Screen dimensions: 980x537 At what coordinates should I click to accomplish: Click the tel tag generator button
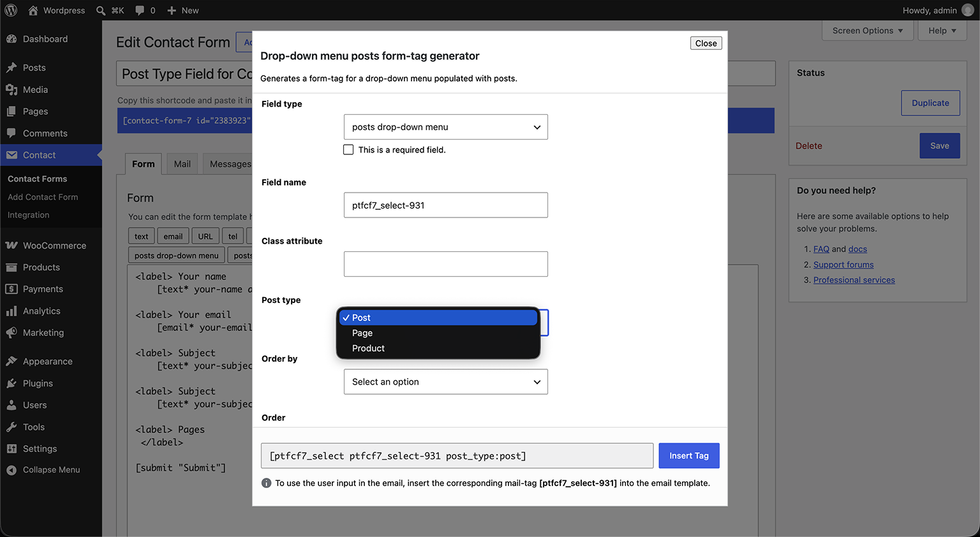[233, 237]
